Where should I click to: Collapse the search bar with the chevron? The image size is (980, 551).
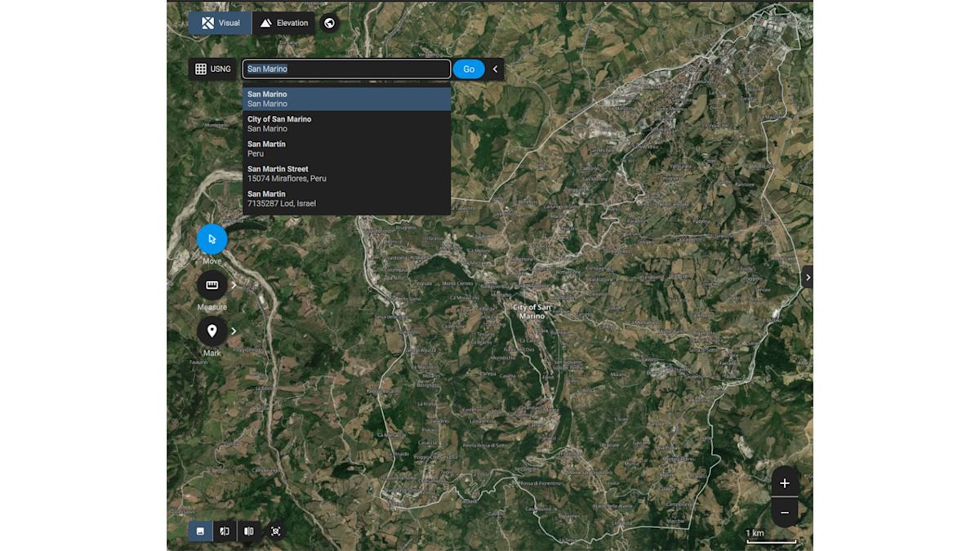(x=495, y=69)
